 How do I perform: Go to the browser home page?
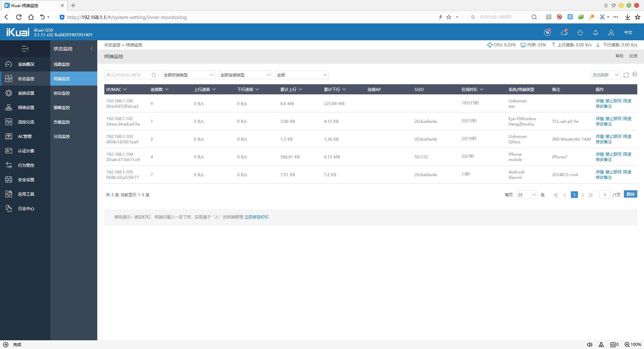point(31,17)
